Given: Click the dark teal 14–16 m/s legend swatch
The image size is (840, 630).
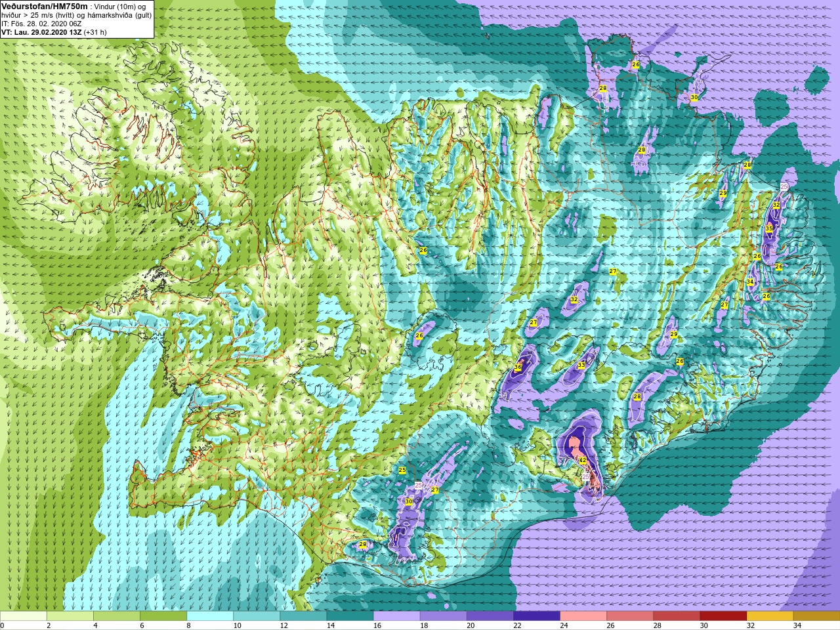Looking at the screenshot, I should (x=350, y=616).
